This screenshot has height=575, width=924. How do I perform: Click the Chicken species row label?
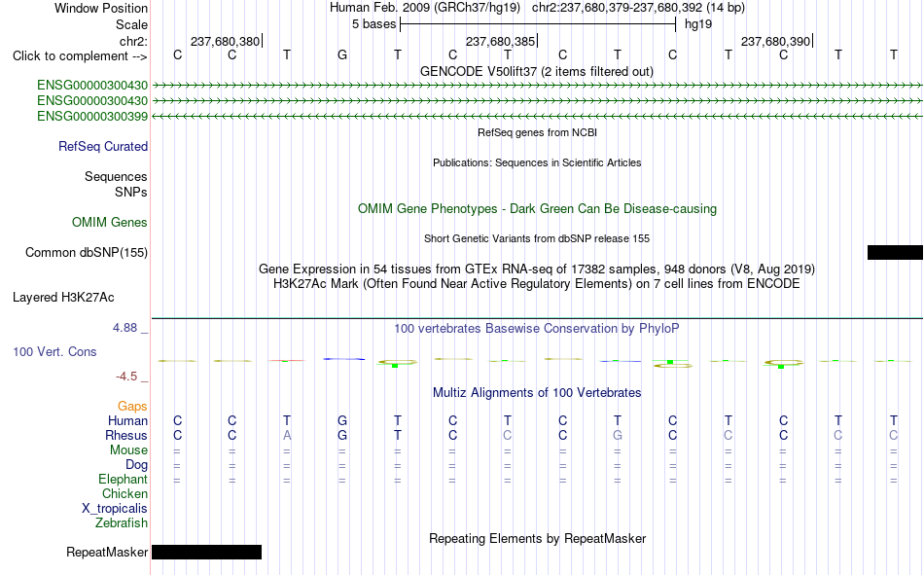click(x=124, y=493)
